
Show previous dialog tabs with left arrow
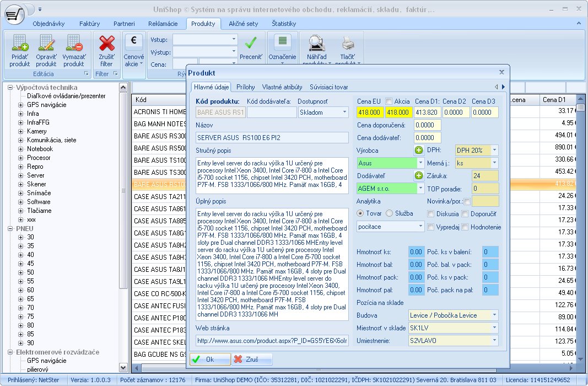(496, 87)
